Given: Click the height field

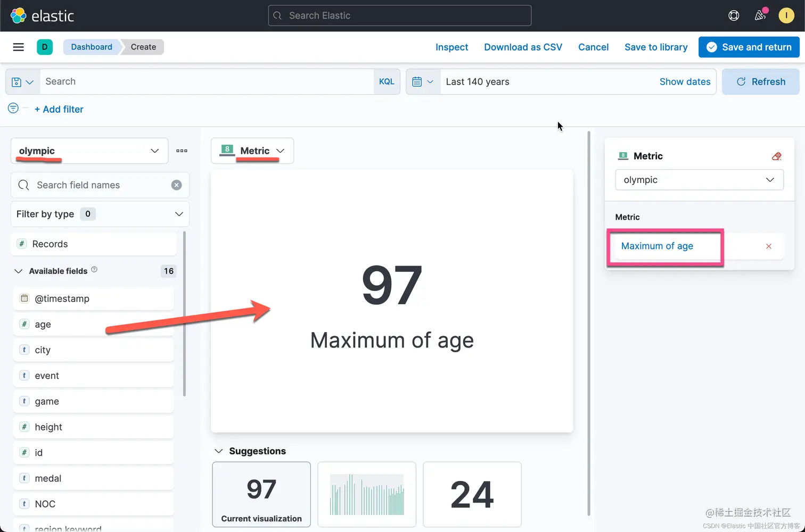Looking at the screenshot, I should [x=94, y=427].
